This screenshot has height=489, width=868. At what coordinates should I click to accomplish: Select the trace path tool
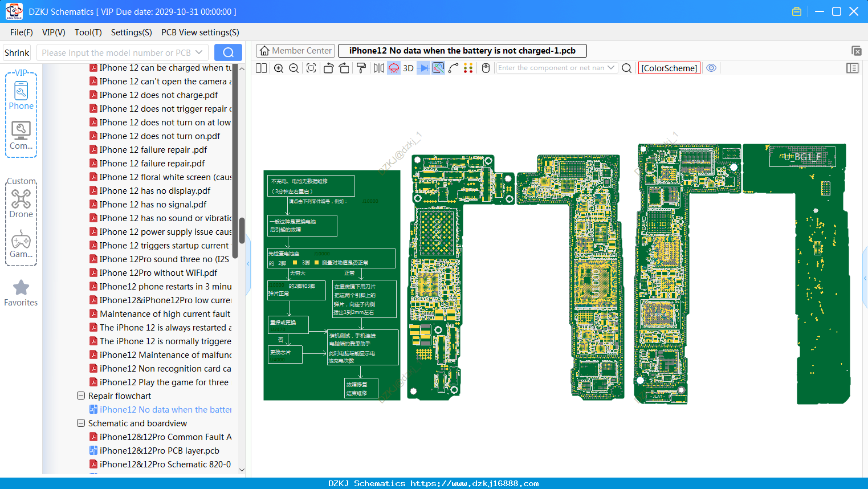(x=453, y=68)
